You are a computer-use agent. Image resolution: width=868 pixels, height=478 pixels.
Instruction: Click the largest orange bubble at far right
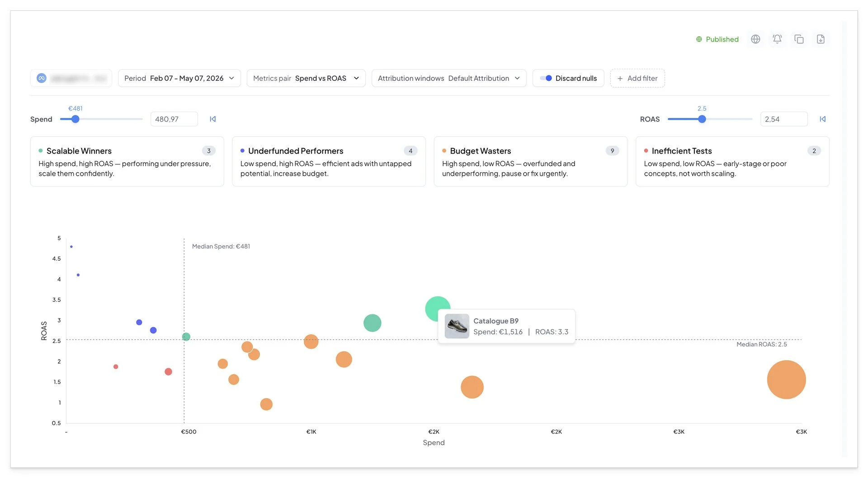tap(786, 380)
